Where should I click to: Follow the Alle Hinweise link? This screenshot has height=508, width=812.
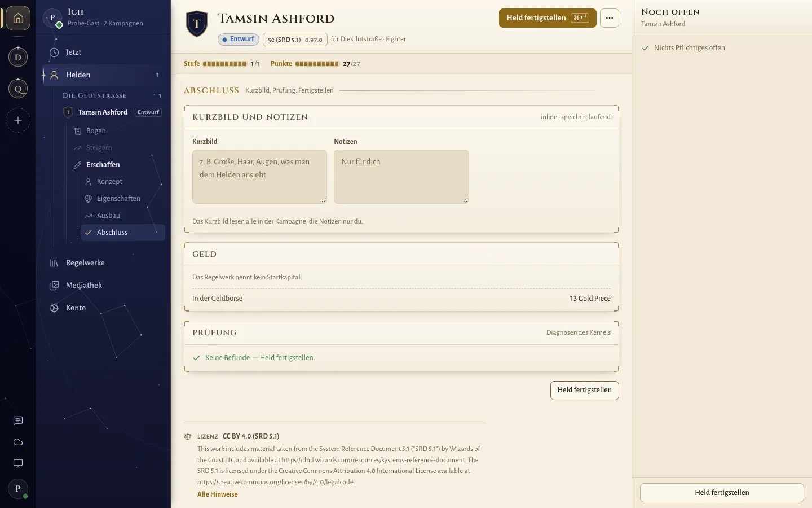[x=218, y=494]
